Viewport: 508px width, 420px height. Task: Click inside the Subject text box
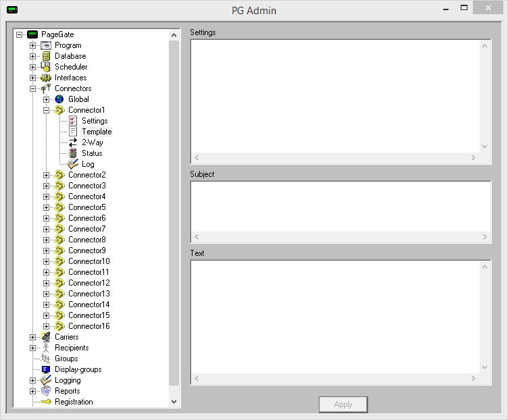[340, 206]
